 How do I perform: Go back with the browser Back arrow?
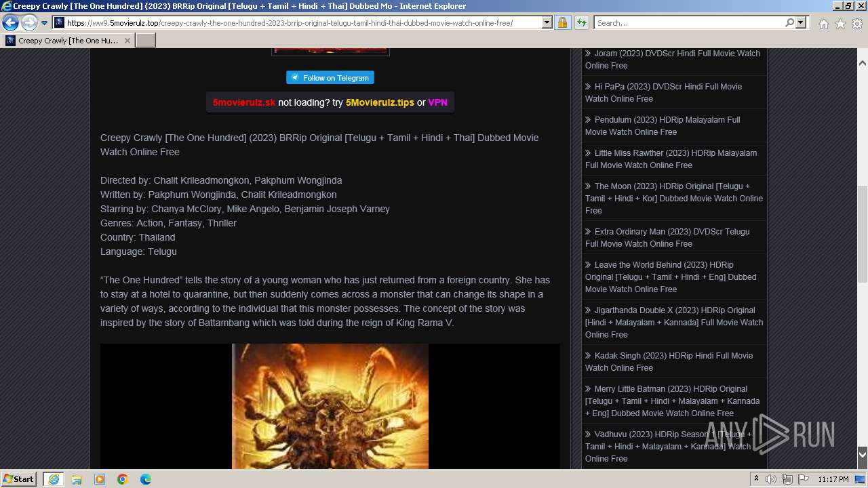pyautogui.click(x=10, y=22)
